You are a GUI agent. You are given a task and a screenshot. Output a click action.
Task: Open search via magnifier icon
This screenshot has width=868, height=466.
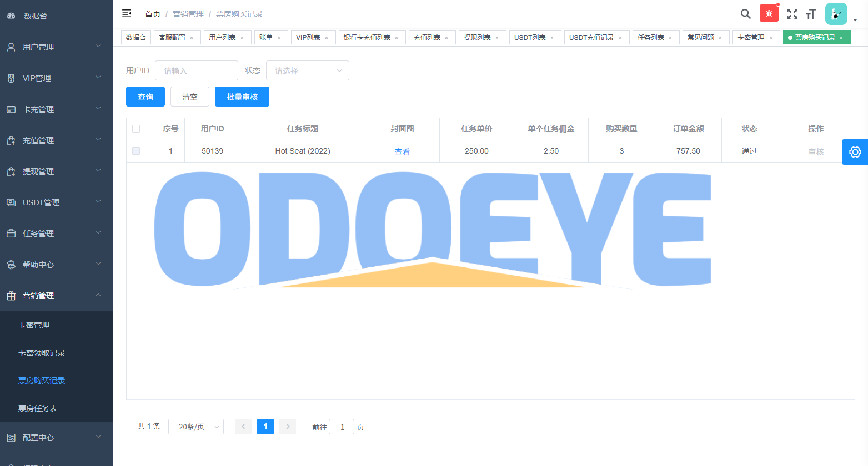tap(746, 14)
